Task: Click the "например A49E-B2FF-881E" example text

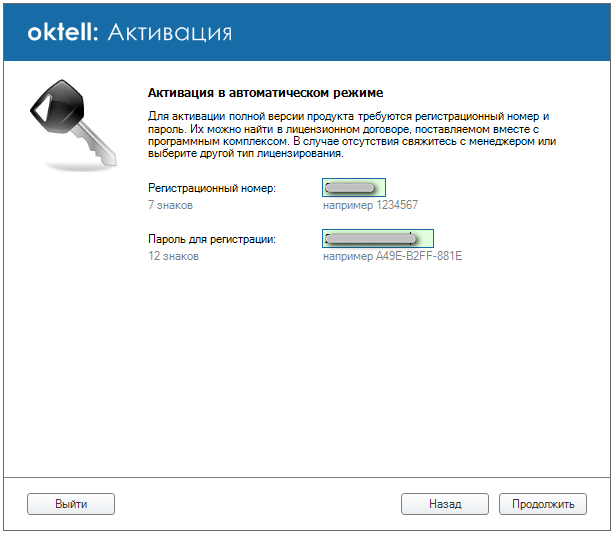Action: point(392,256)
